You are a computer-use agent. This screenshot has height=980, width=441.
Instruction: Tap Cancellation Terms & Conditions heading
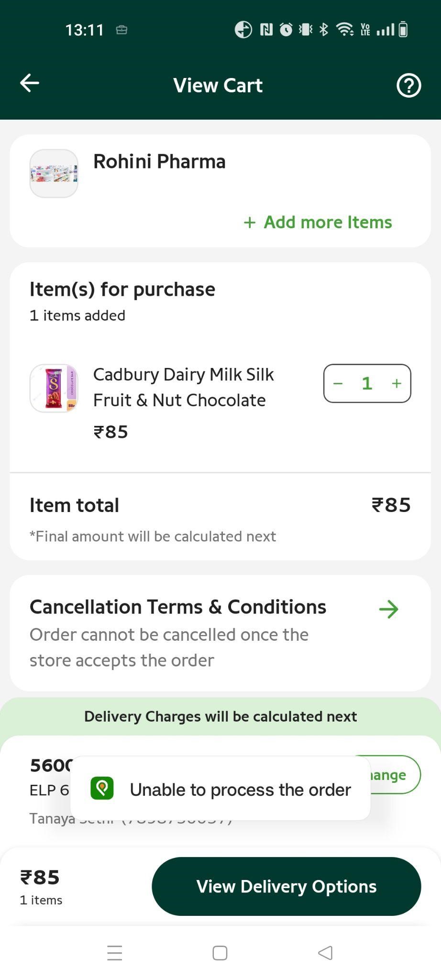pos(178,607)
